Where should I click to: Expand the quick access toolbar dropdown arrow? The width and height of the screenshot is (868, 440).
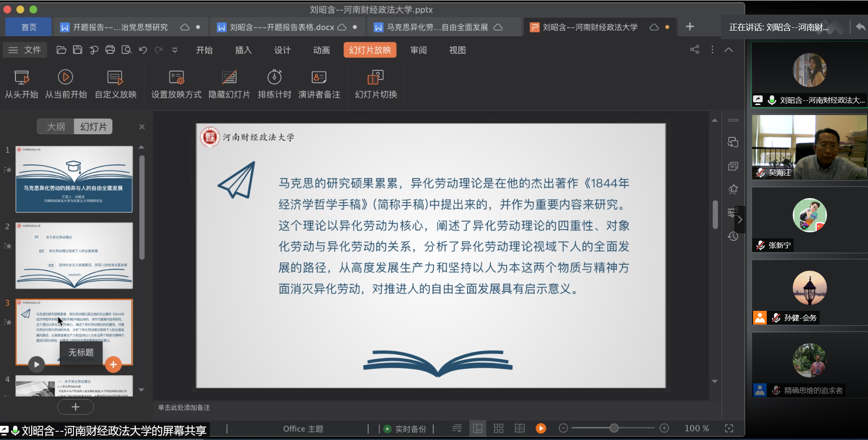pos(175,50)
